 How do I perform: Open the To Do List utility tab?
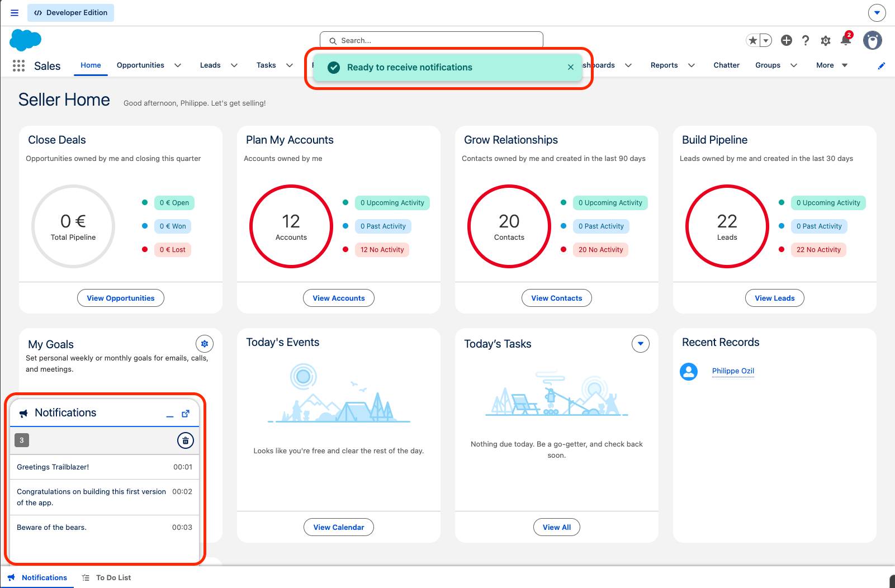pos(106,577)
